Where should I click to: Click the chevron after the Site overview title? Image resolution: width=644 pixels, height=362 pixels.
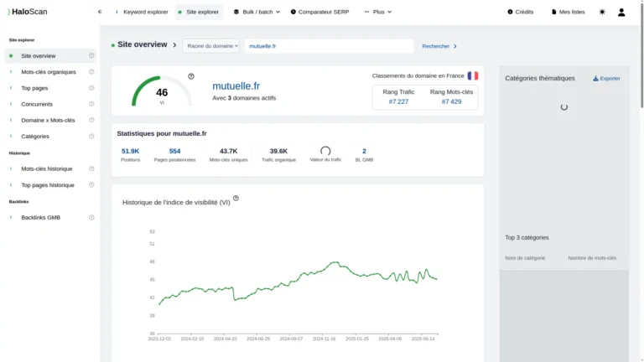pos(174,44)
